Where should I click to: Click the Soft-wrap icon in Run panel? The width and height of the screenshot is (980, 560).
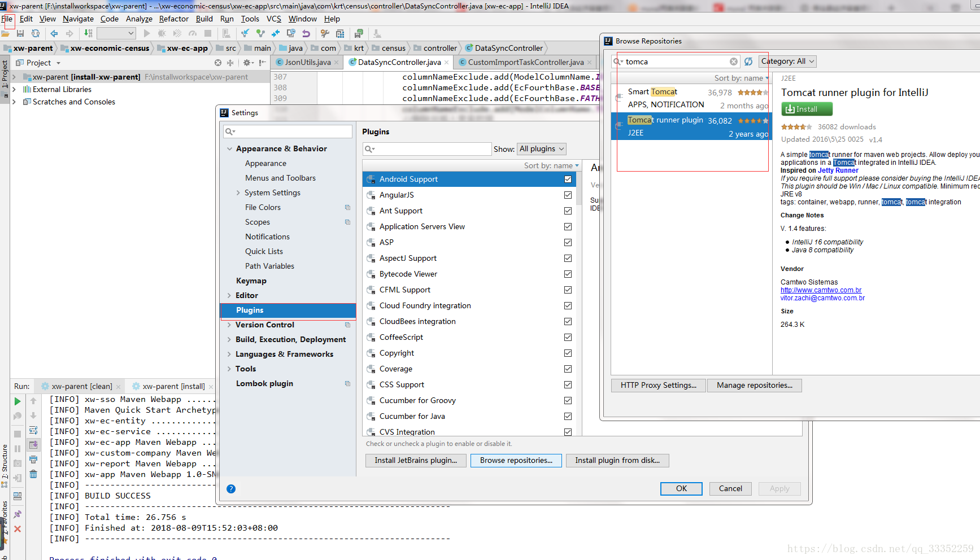point(33,430)
